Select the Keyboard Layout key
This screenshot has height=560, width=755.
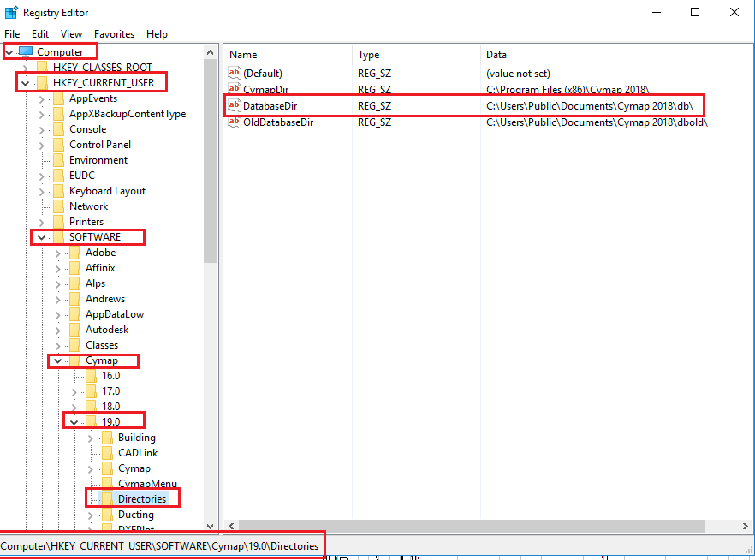(x=107, y=191)
